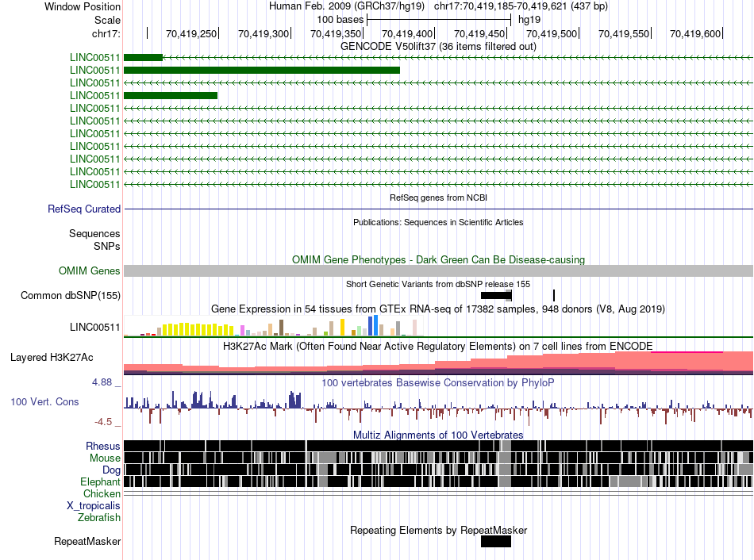This screenshot has width=754, height=560.
Task: Click the 100 bases scale bar
Action: pos(439,20)
